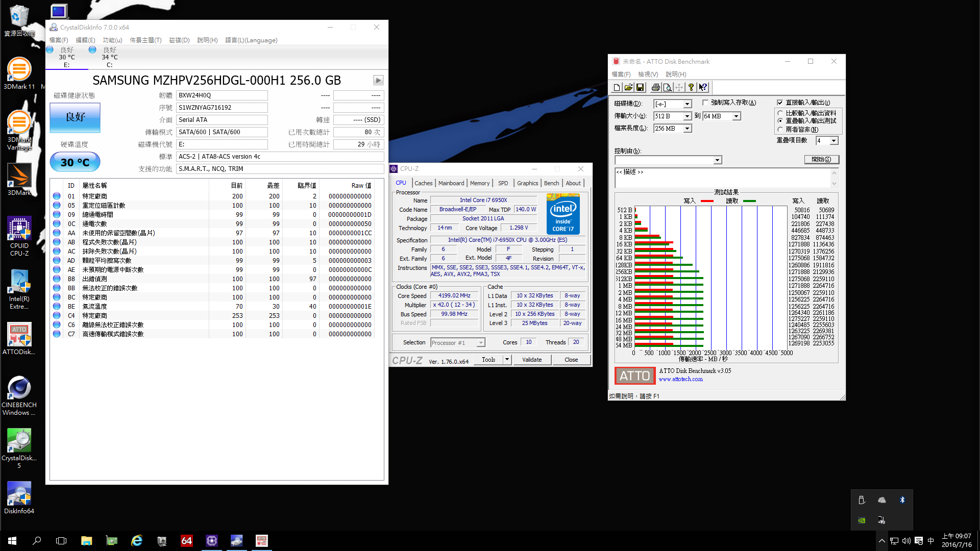Image resolution: width=980 pixels, height=551 pixels.
Task: Select the C: drive status indicator
Action: pos(110,57)
